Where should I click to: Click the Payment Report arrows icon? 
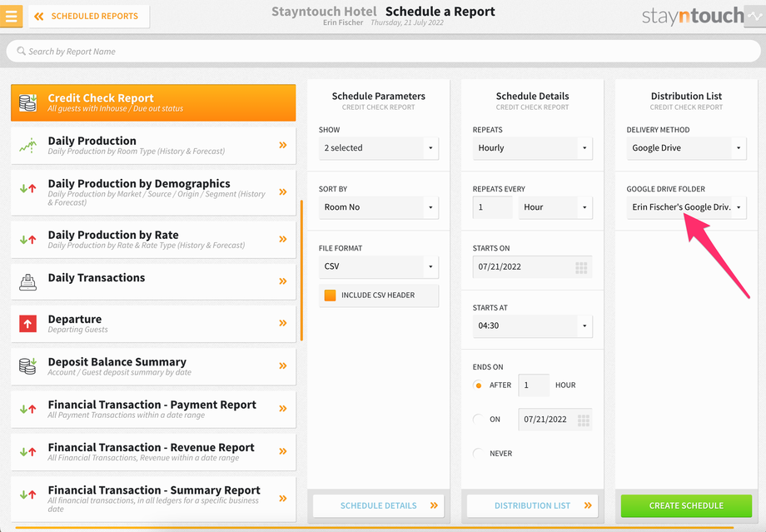[x=27, y=410]
